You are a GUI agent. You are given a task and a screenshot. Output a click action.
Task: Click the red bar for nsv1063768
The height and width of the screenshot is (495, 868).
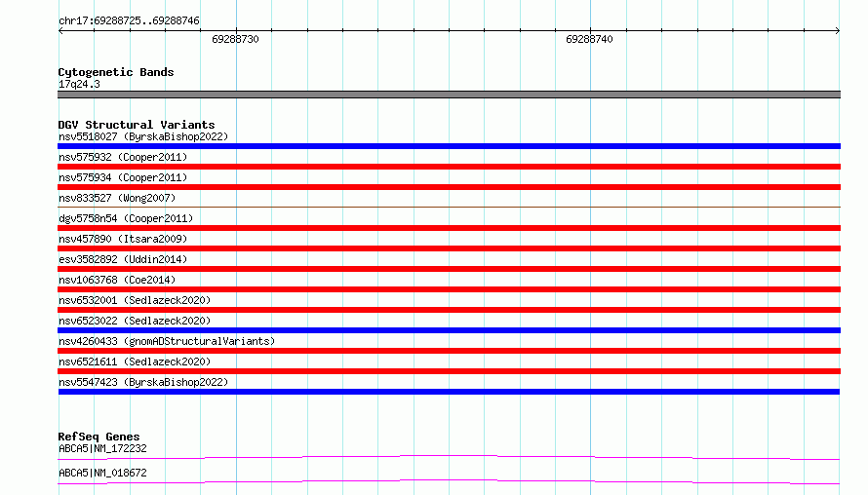(x=449, y=289)
